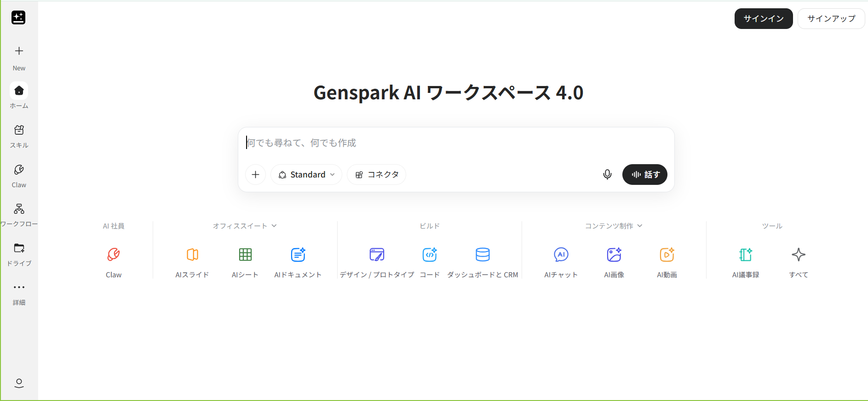The image size is (868, 401).
Task: Open the Standard model dropdown
Action: click(306, 175)
